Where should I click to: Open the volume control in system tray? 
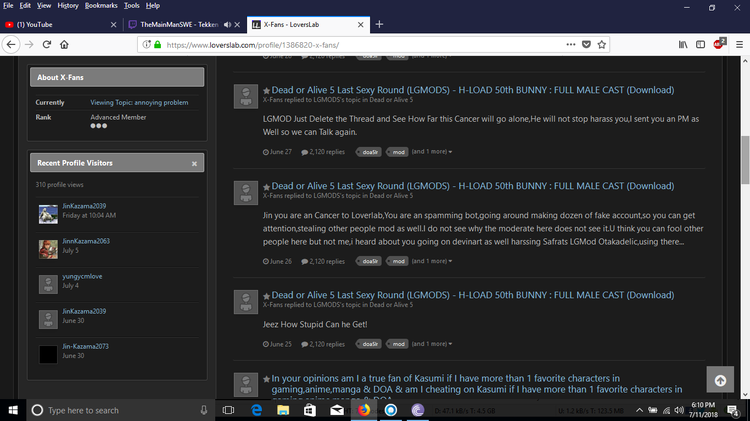pos(679,410)
